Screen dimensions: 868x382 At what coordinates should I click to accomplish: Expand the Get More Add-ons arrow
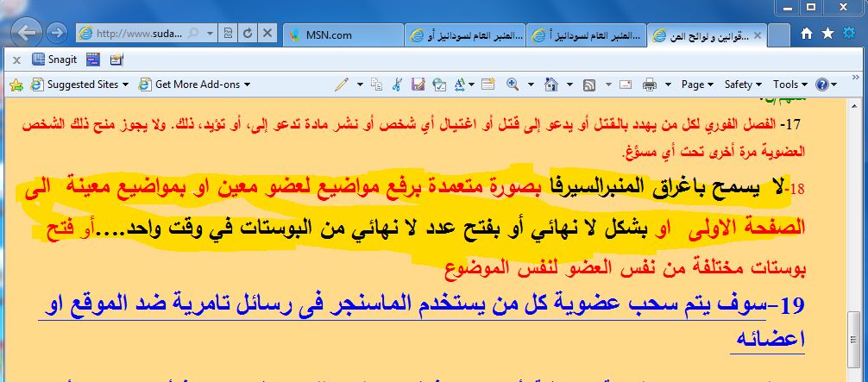pos(247,85)
